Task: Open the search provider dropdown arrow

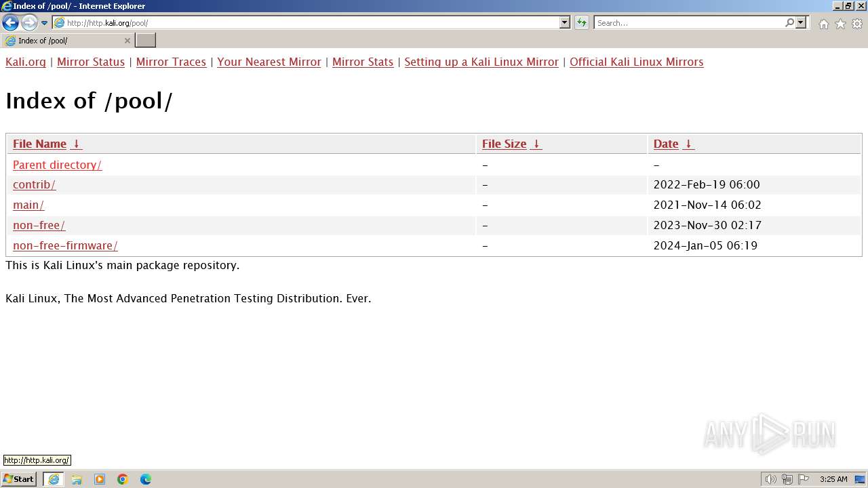Action: (801, 23)
